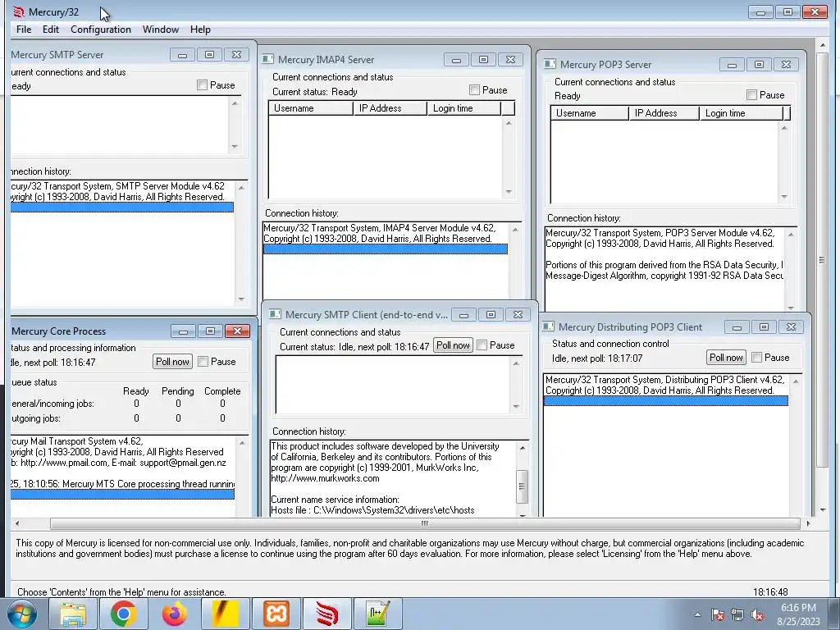Click right arrow of main horizontal scrollbar
Viewport: 840px width, 630px height.
[x=808, y=523]
